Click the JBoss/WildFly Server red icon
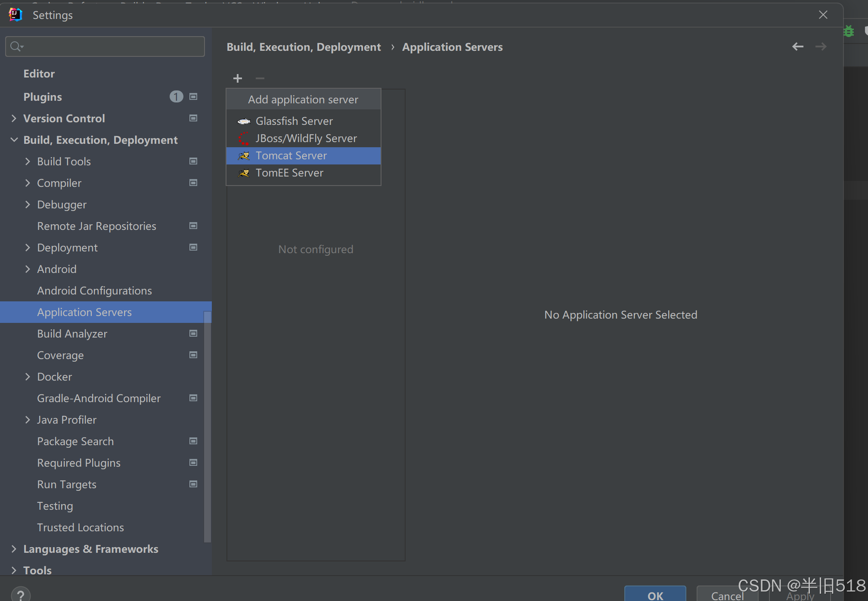The image size is (868, 601). point(244,139)
